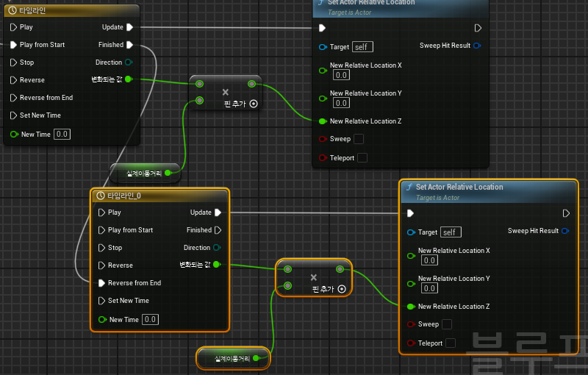Click Set New Time pin on 타임라인 node

pos(13,115)
